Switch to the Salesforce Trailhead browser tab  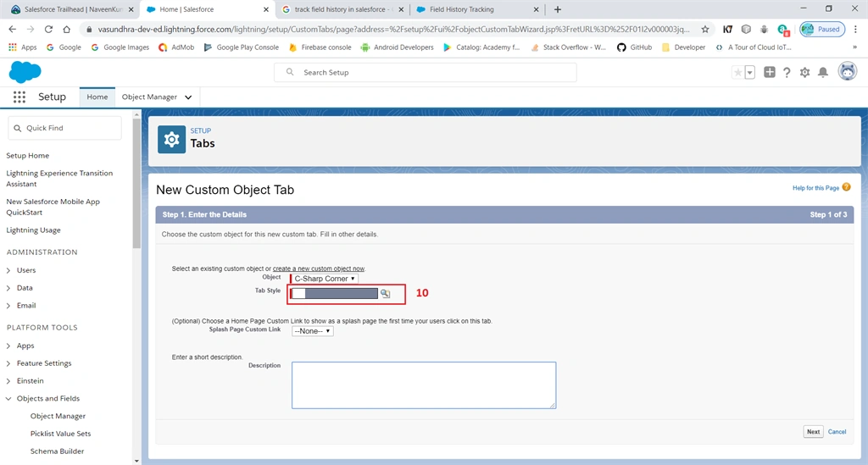[73, 9]
